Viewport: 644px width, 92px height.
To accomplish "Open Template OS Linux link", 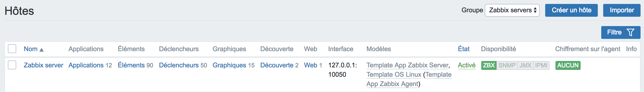I will pos(394,75).
